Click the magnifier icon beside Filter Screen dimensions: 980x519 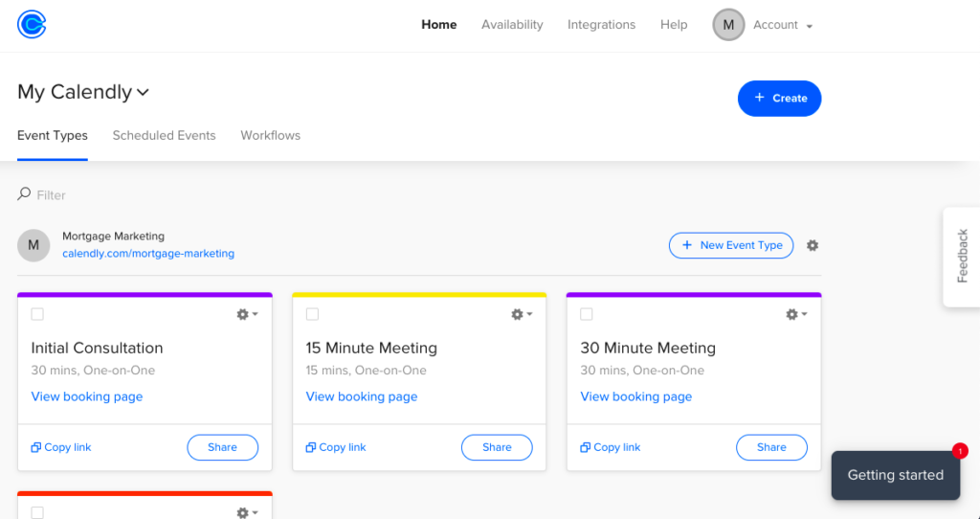pos(24,194)
